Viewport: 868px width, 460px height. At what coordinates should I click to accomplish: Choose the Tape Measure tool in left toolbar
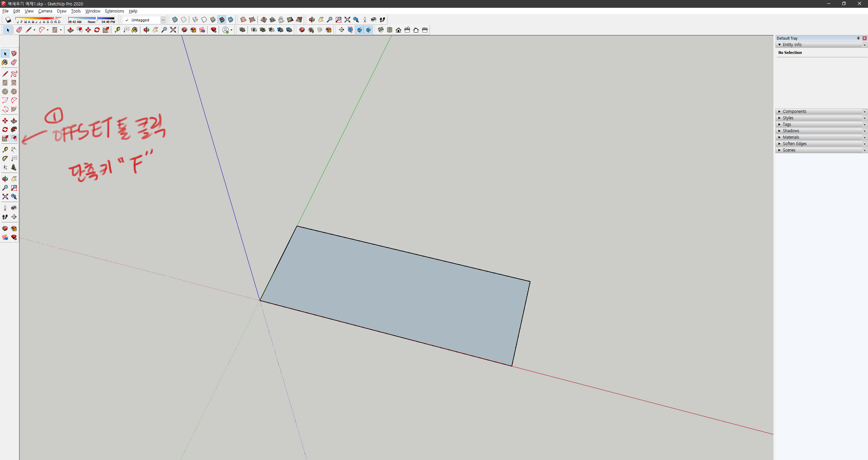[5, 149]
